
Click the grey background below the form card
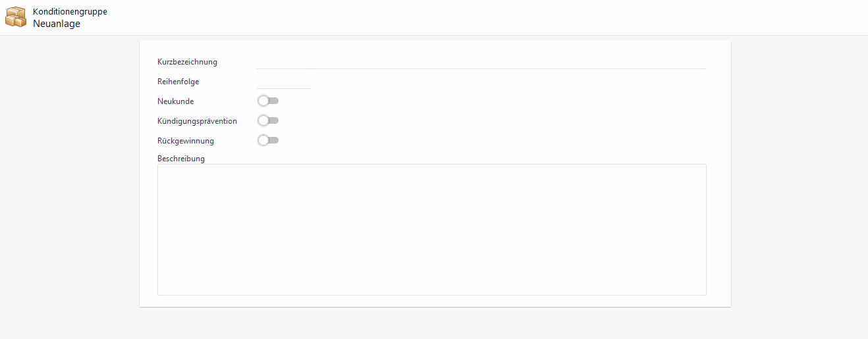click(435, 324)
